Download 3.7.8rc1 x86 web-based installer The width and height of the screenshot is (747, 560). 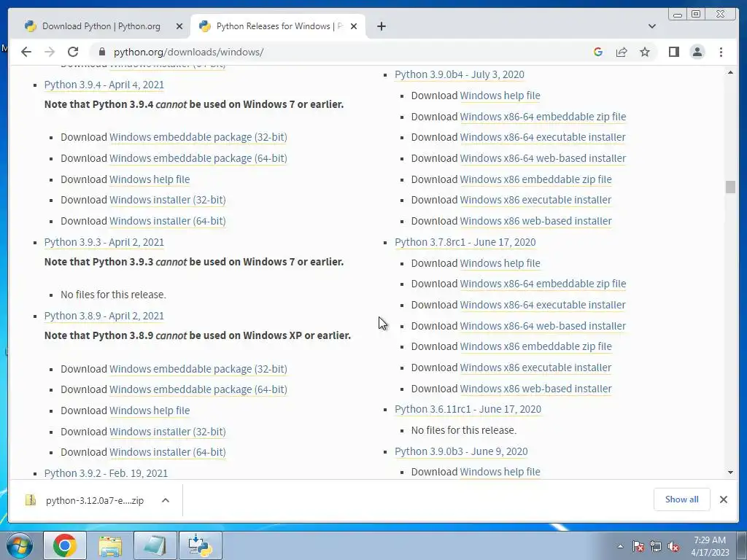(x=535, y=389)
